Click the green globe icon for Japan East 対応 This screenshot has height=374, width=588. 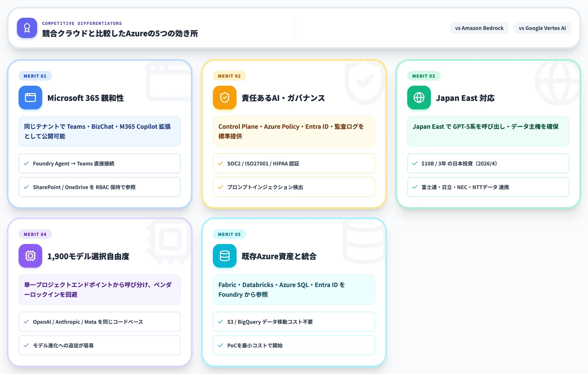pos(419,98)
